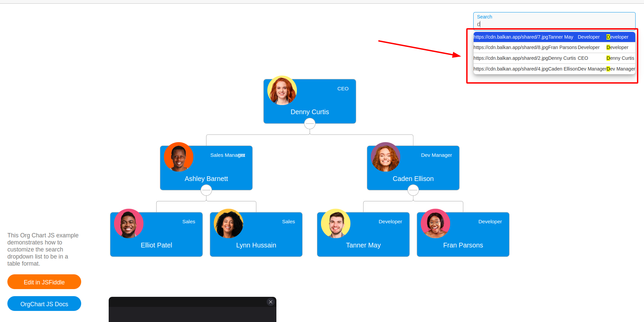Select the highlighted Tanner May search result

coord(554,37)
